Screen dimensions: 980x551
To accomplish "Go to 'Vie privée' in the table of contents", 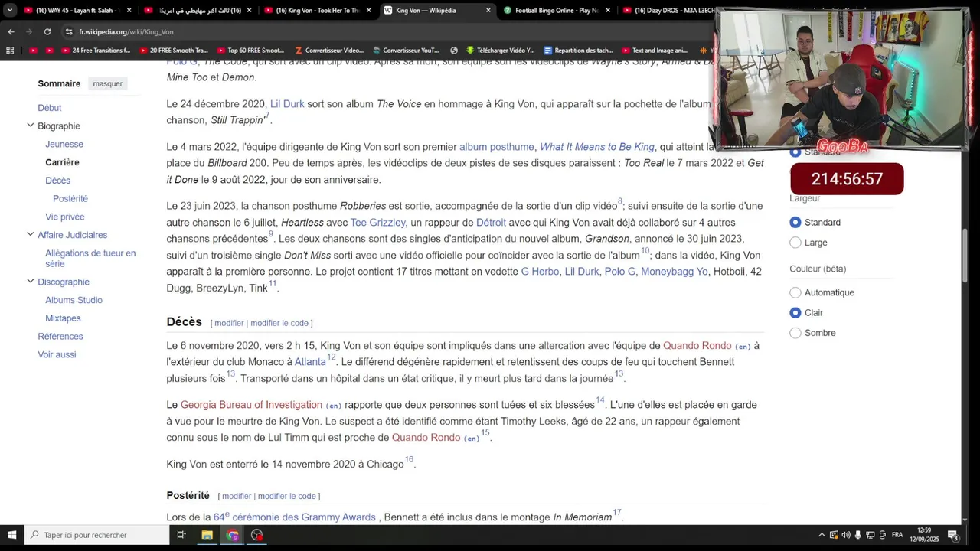I will click(65, 217).
